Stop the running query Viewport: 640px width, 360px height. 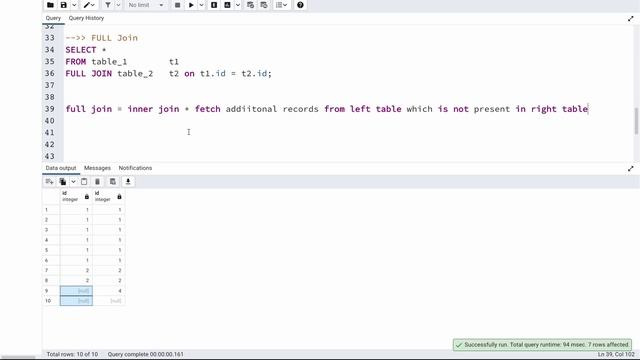(178, 5)
